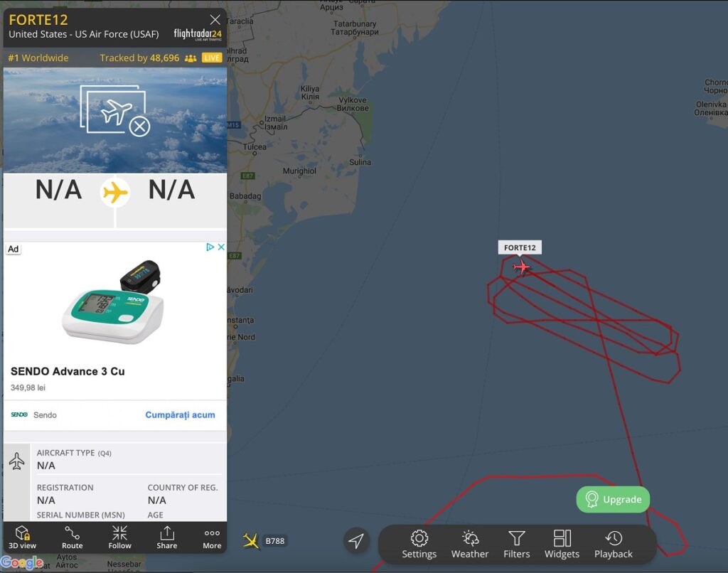
Task: Close the SENDO advertisement
Action: [222, 247]
